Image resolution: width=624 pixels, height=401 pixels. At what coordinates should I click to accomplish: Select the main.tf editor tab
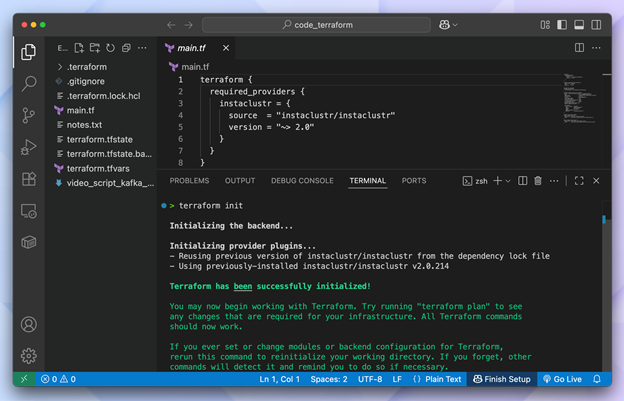[197, 48]
